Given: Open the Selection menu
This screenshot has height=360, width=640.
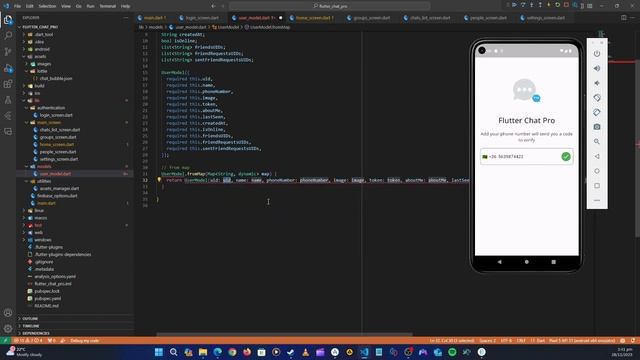Looking at the screenshot, I should point(47,6).
